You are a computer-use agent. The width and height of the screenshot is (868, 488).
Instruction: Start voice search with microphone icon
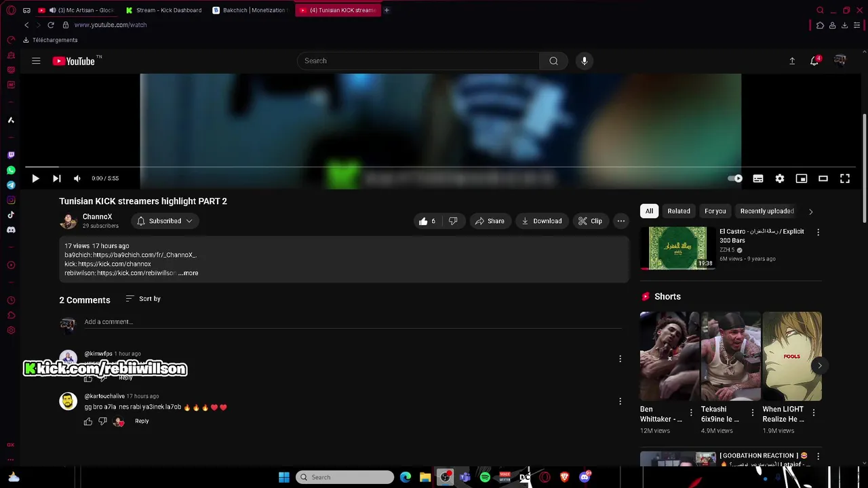coord(585,61)
